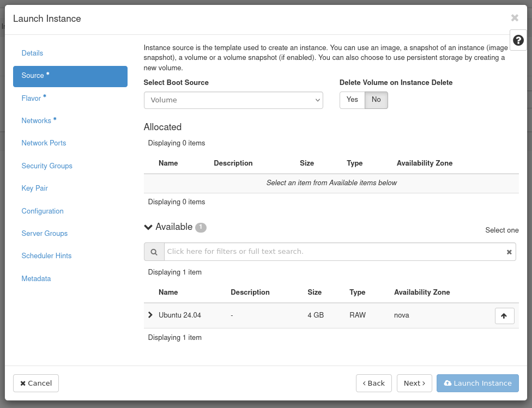The height and width of the screenshot is (408, 532).
Task: Close the Launch Instance dialog
Action: (x=515, y=18)
